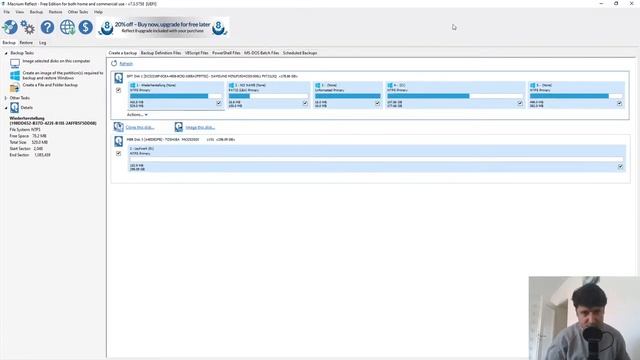The width and height of the screenshot is (640, 360).
Task: Click the Clone this disk... link
Action: click(140, 127)
